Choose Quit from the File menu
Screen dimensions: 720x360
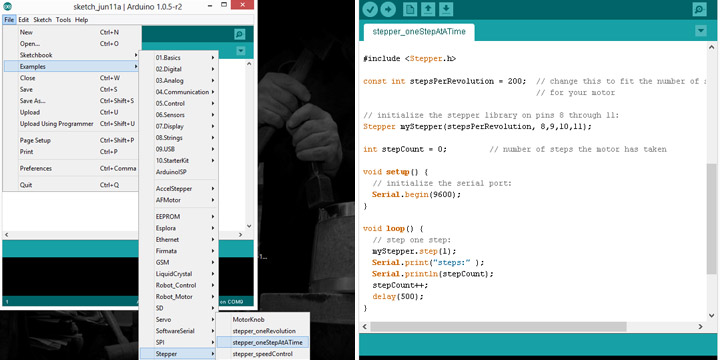pos(71,185)
